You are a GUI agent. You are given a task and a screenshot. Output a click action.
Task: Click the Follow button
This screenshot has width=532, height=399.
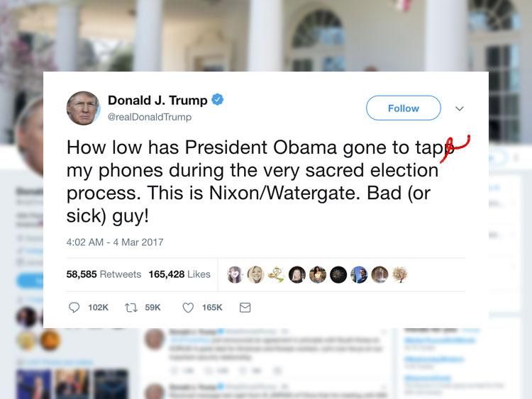tap(404, 108)
